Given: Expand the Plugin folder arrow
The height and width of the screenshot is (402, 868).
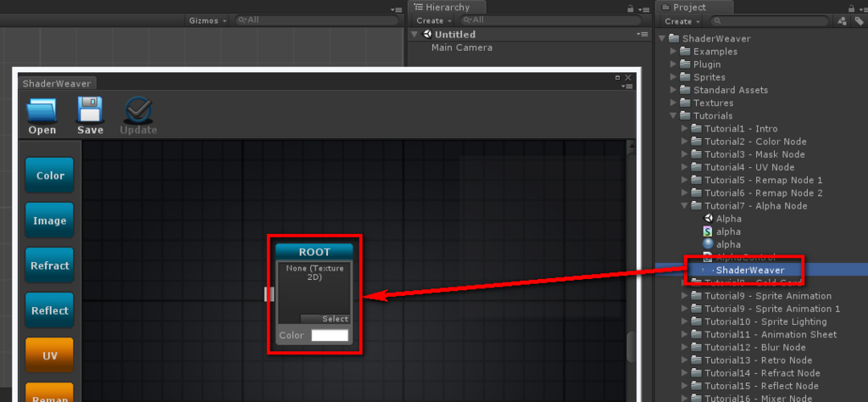Looking at the screenshot, I should point(673,64).
